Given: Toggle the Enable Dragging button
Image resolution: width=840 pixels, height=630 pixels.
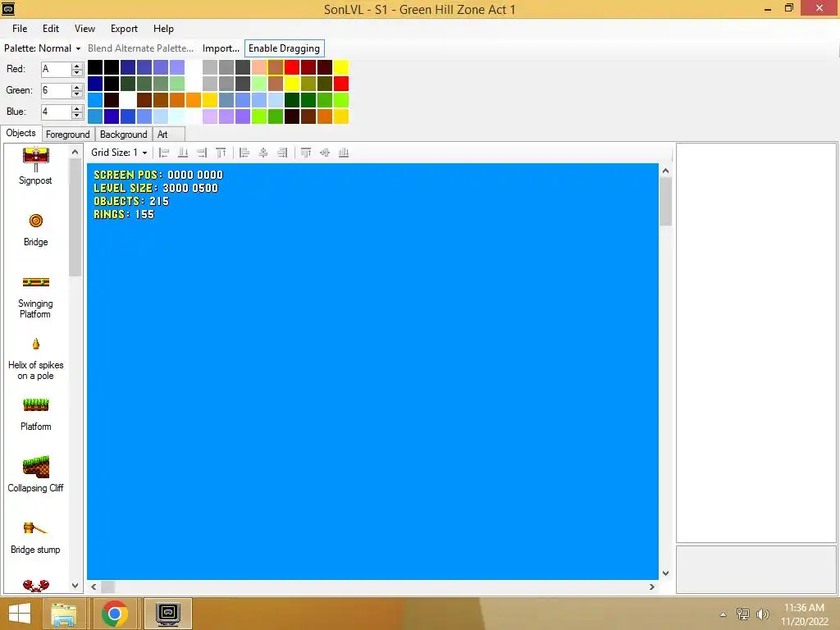Looking at the screenshot, I should tap(285, 48).
